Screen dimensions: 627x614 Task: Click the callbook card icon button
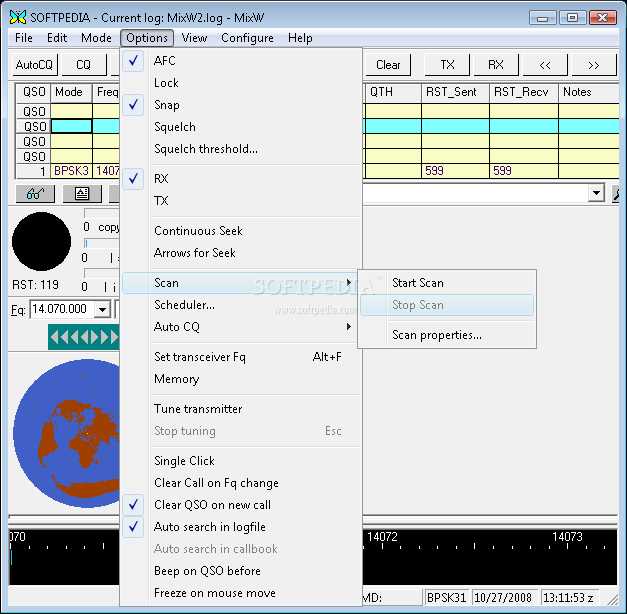pos(82,194)
